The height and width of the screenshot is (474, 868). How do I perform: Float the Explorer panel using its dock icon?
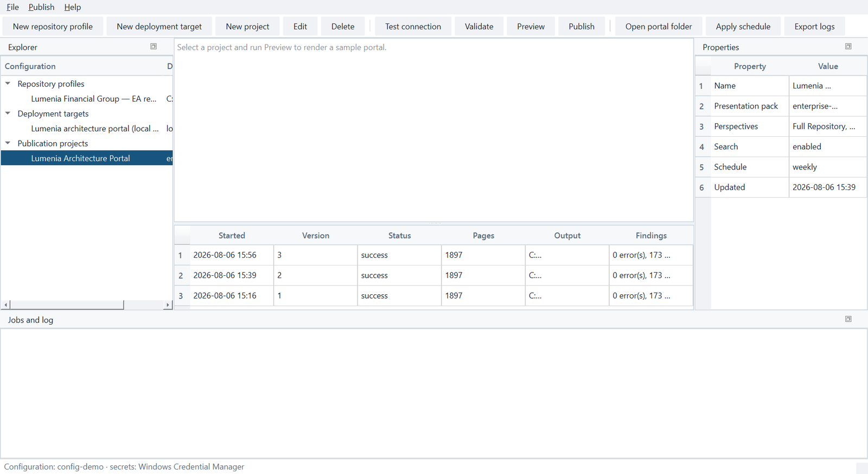tap(154, 47)
